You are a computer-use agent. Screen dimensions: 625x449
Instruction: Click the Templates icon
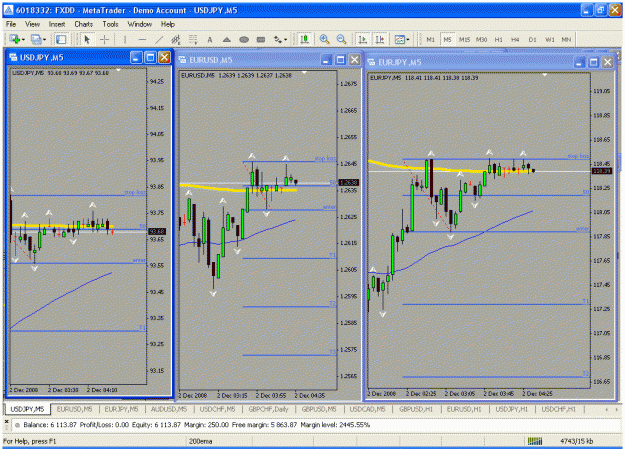point(399,39)
